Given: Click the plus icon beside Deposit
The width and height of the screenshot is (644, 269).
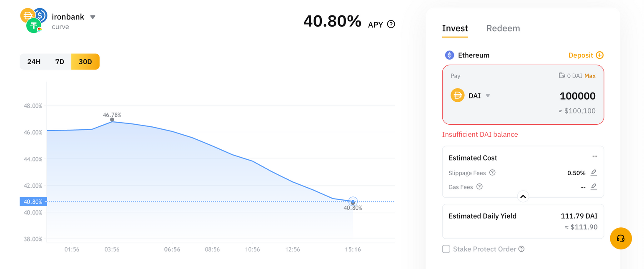Looking at the screenshot, I should [599, 55].
